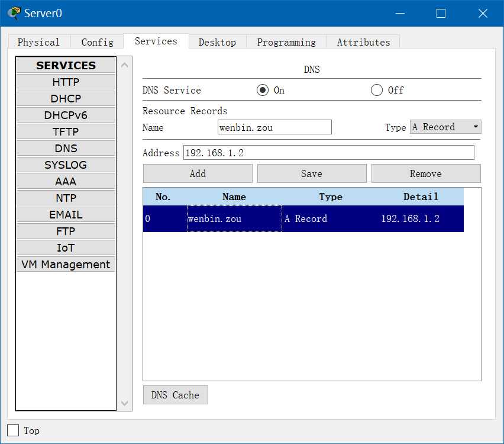Go to the Programming tab
Viewport: 504px width, 444px height.
(x=286, y=42)
